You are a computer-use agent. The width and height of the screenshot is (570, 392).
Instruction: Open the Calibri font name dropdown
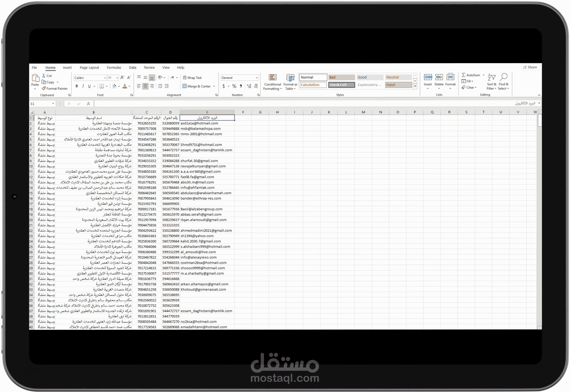105,78
